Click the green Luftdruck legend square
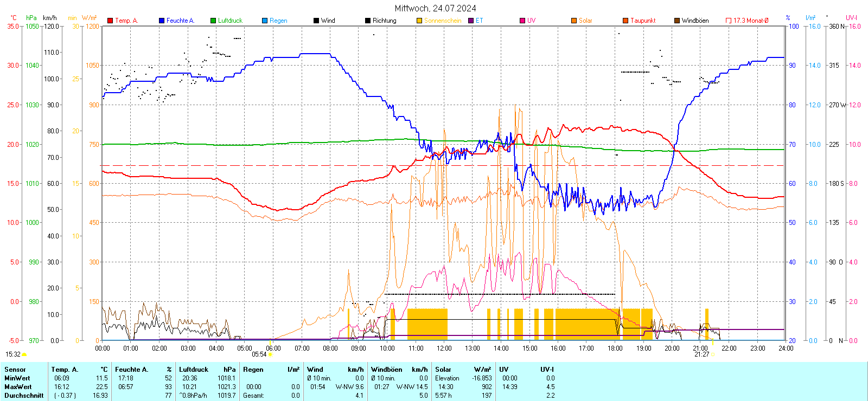868x401 pixels. point(213,21)
